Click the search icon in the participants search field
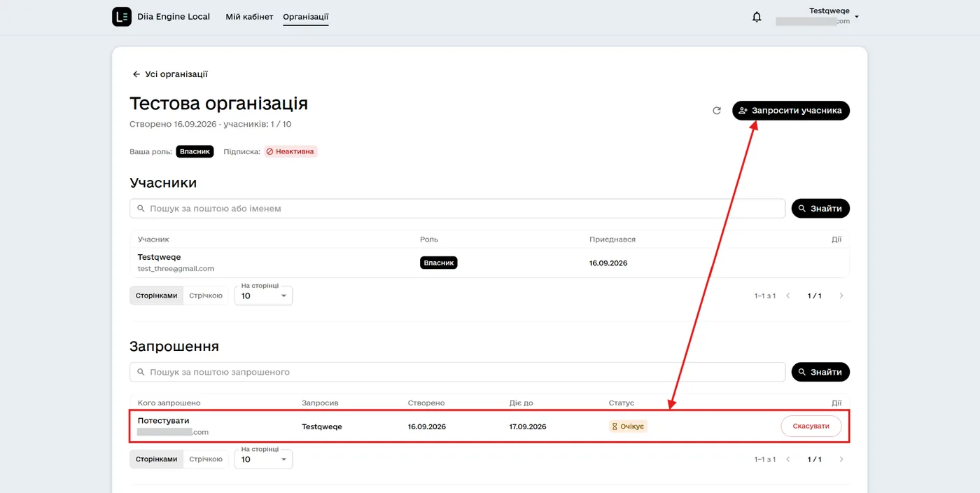Screen dimensions: 980x493 (x=141, y=209)
